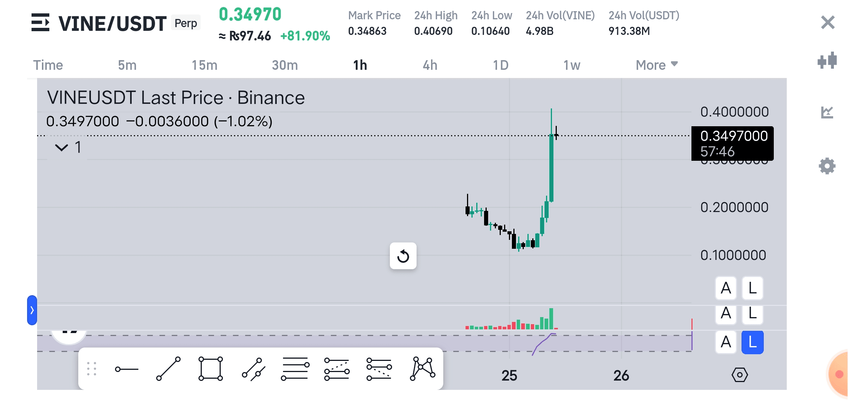
Task: Select the trend line drawing tool
Action: (x=168, y=369)
